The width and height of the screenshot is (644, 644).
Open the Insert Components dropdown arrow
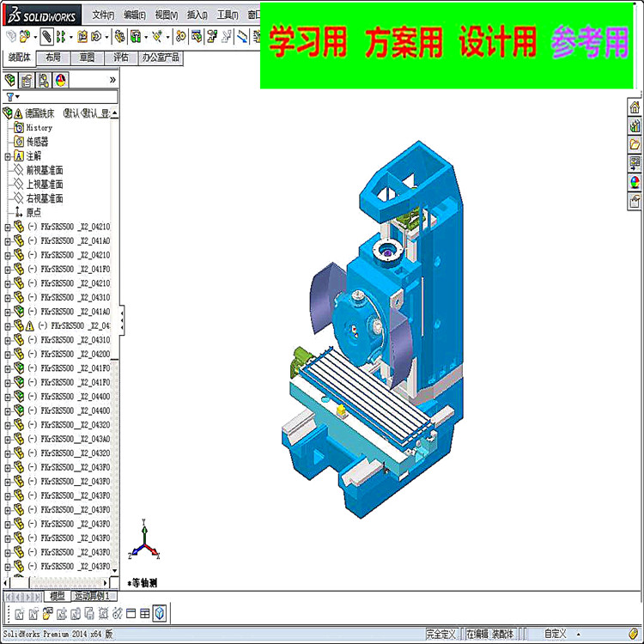pyautogui.click(x=35, y=38)
